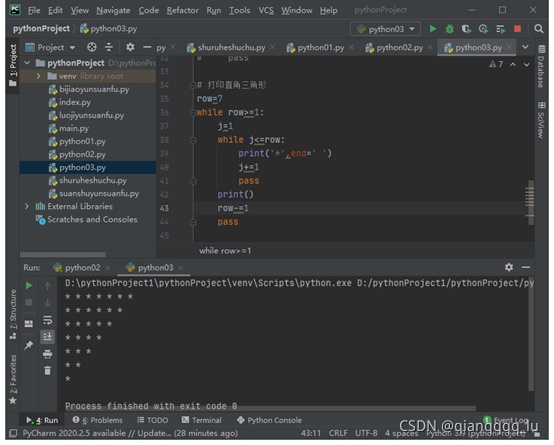Toggle the Favorites side tab
The height and width of the screenshot is (445, 554).
[x=13, y=379]
